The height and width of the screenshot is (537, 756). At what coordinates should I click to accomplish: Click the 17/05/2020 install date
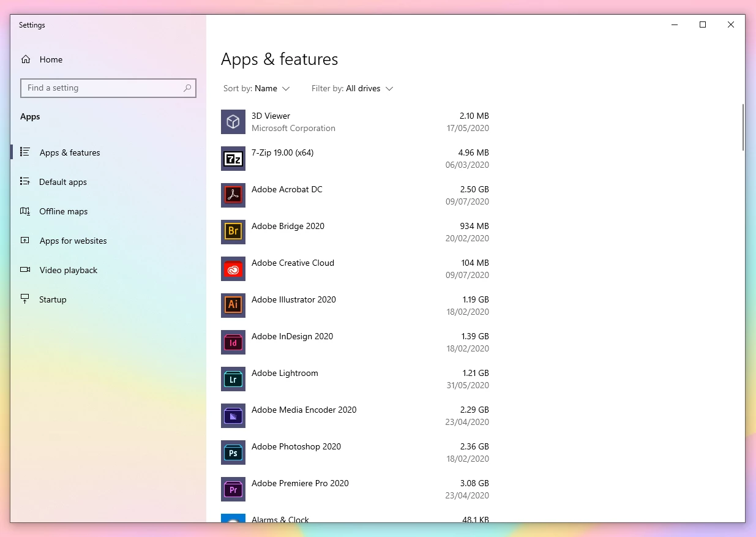(468, 128)
